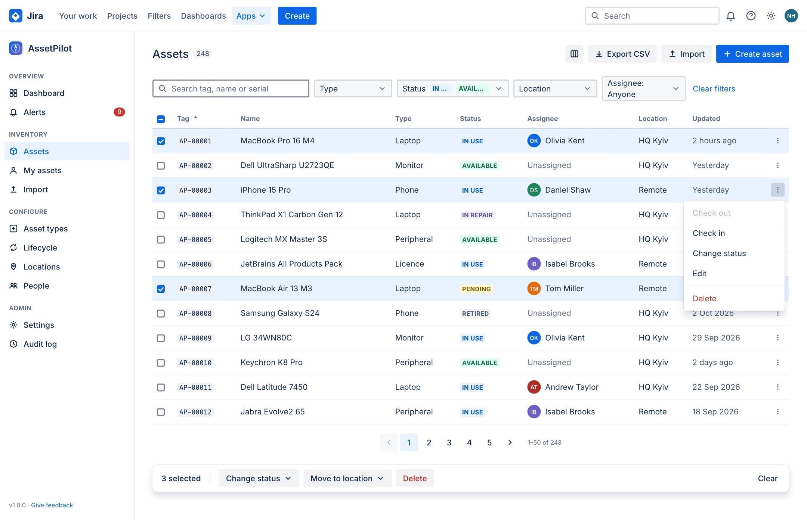Click the theme/settings sun icon in the top bar
807x532 pixels.
[x=771, y=16]
